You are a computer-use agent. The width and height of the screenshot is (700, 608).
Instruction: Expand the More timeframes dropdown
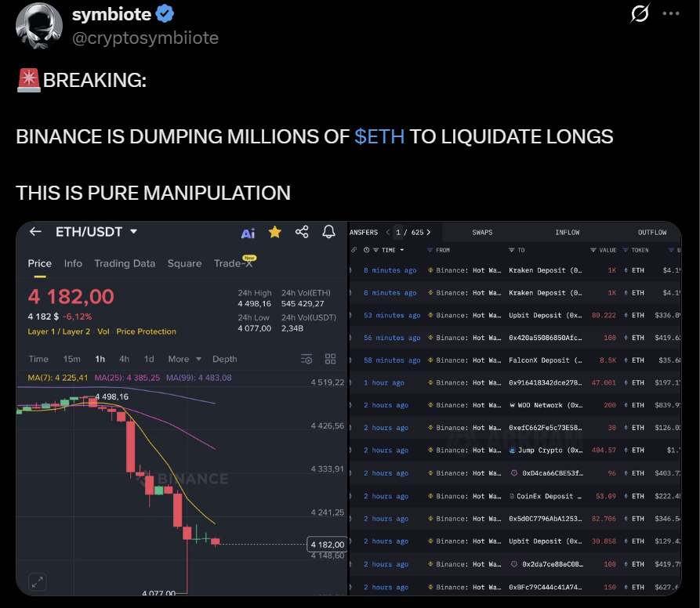point(183,358)
